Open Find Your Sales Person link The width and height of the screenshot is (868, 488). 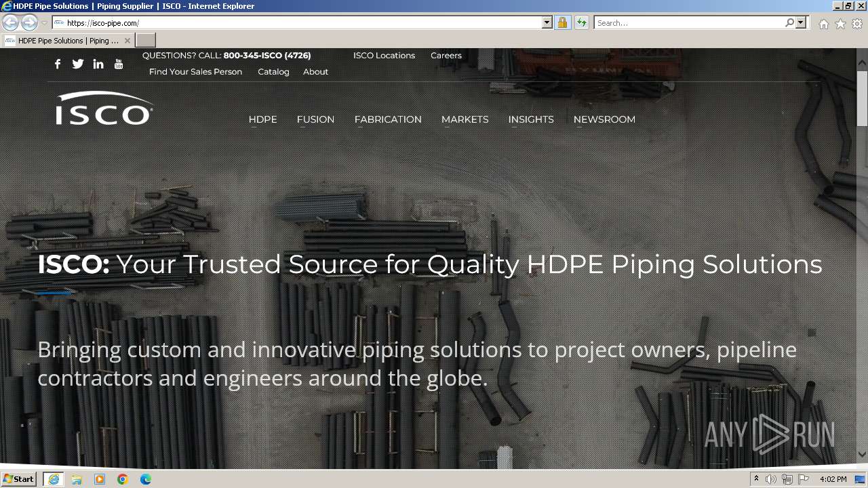(x=195, y=72)
